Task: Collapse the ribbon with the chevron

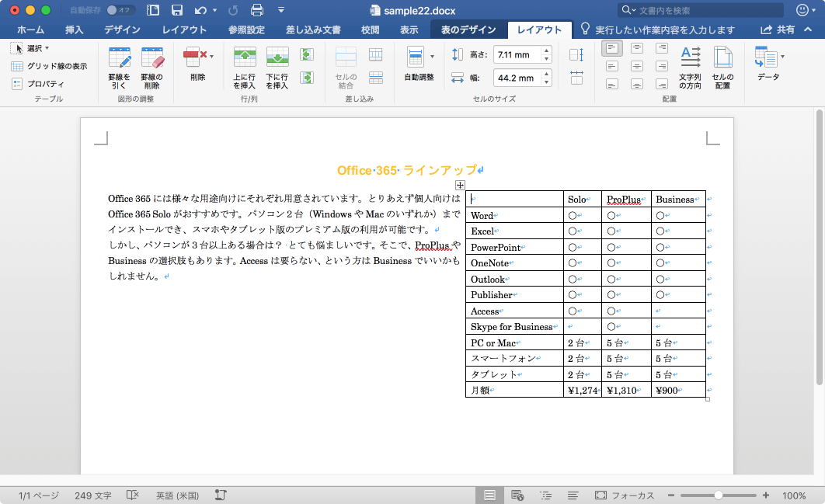Action: 808,30
